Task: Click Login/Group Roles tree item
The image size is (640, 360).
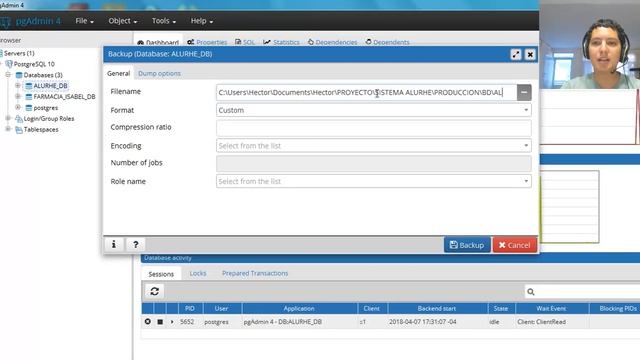Action: coord(49,119)
